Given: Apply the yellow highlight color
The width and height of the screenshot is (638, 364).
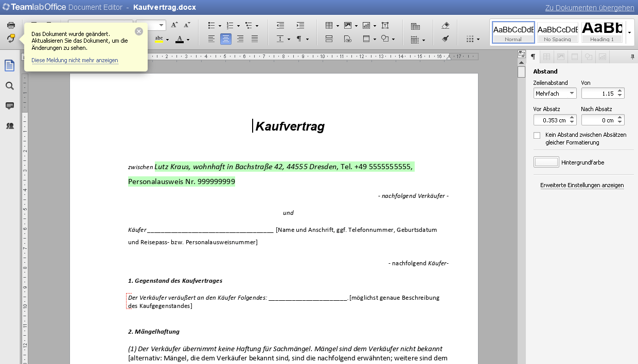Looking at the screenshot, I should pyautogui.click(x=159, y=40).
